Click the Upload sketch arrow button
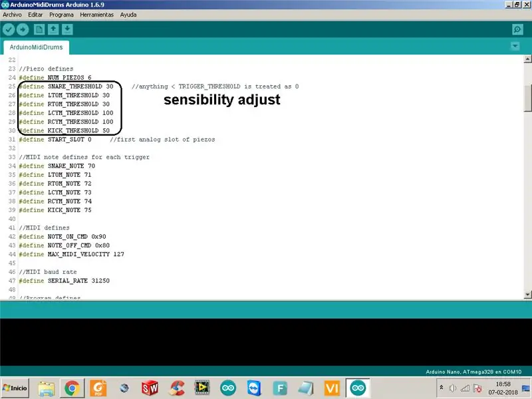This screenshot has width=532, height=399. click(x=23, y=30)
